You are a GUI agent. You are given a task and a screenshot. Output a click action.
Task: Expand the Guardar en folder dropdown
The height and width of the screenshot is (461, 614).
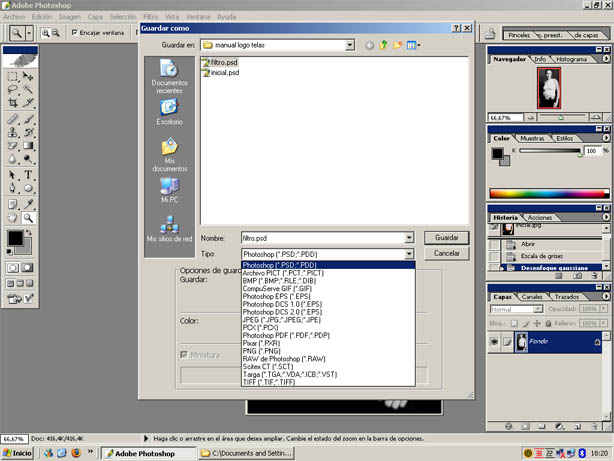349,45
